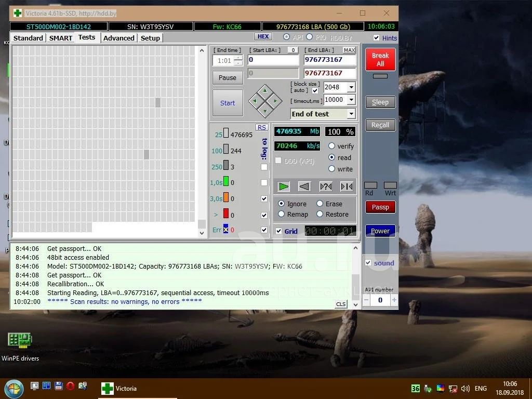Clear the log with CLS button

pos(341,304)
